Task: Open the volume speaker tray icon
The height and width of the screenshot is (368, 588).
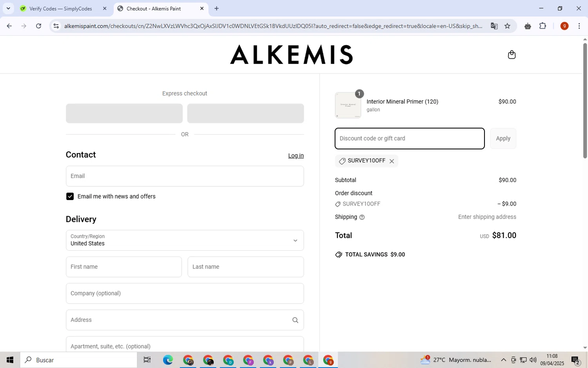Action: click(x=533, y=360)
